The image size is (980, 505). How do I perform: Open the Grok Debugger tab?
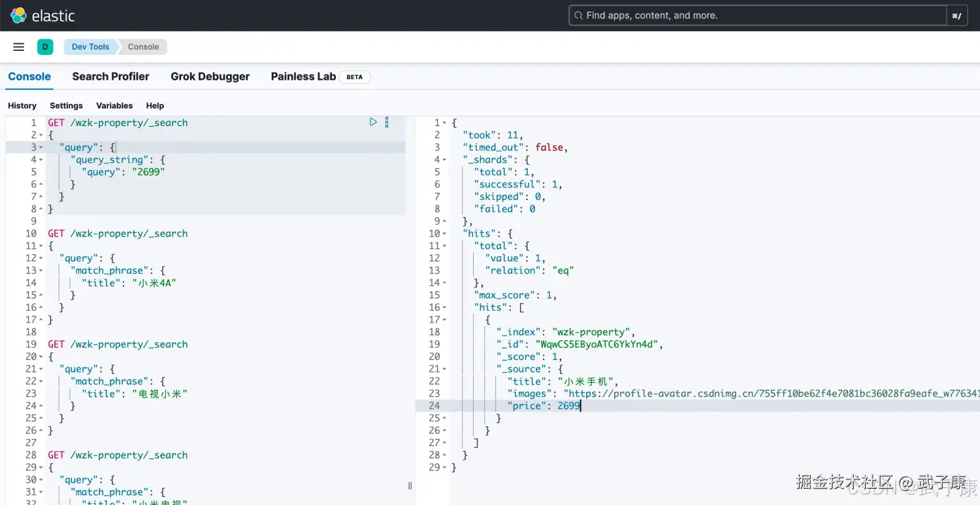coord(210,76)
